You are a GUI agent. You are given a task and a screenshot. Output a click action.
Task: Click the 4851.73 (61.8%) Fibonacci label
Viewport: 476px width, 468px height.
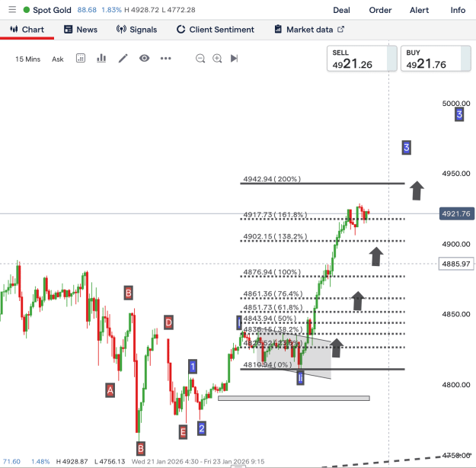point(273,307)
